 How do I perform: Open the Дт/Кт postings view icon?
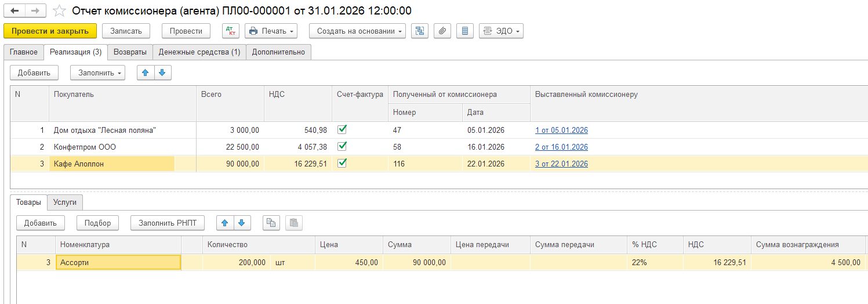click(230, 31)
